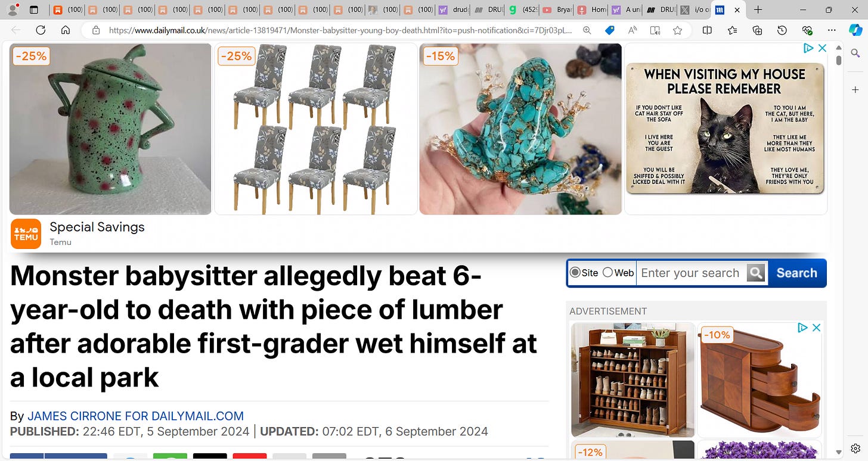Click the Enter your search field

(x=690, y=273)
